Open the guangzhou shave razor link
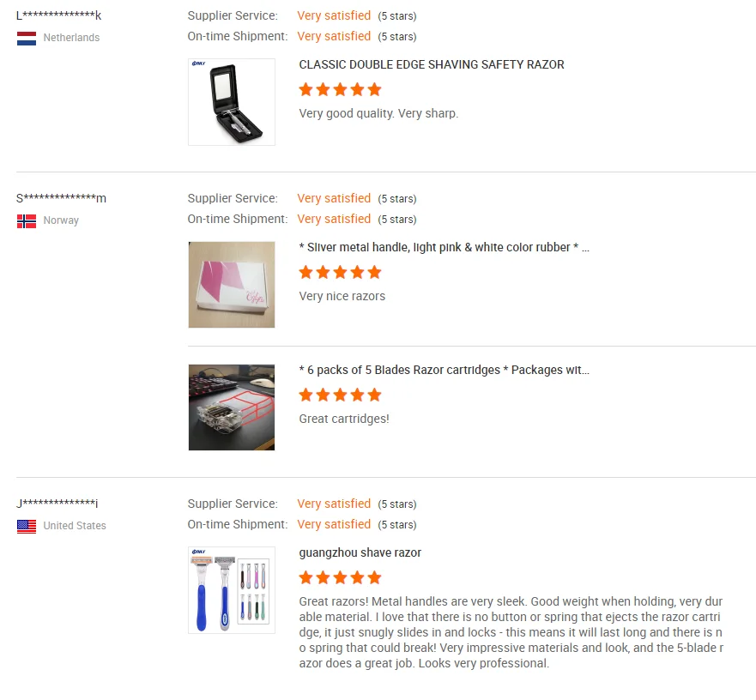This screenshot has width=756, height=700. (x=360, y=552)
